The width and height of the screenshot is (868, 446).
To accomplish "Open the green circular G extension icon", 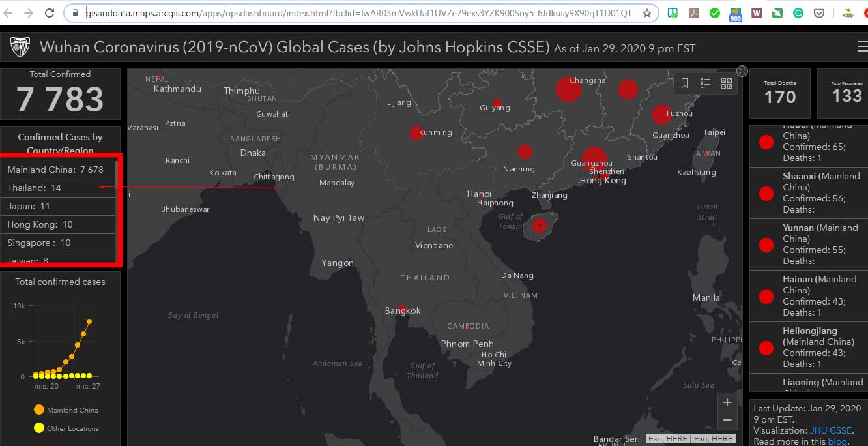I will pos(798,13).
